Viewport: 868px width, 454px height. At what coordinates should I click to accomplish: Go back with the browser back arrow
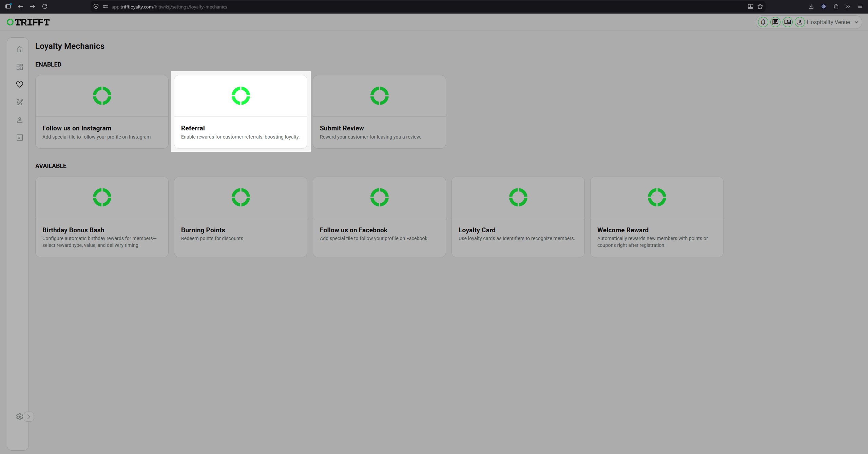point(20,6)
